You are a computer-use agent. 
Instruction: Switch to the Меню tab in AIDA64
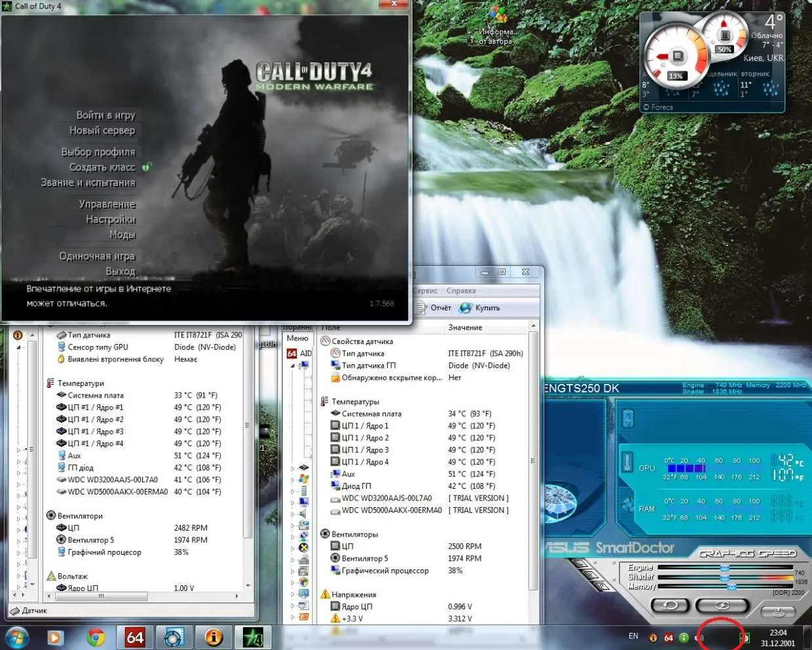(x=297, y=338)
